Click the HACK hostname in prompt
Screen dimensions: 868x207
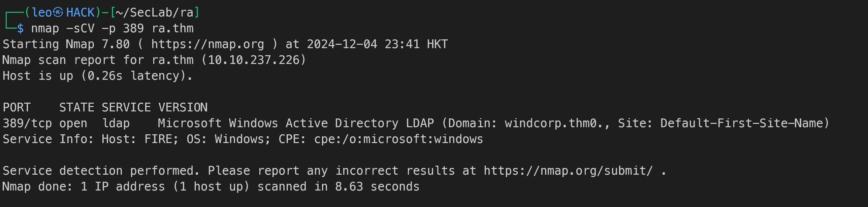[x=81, y=12]
